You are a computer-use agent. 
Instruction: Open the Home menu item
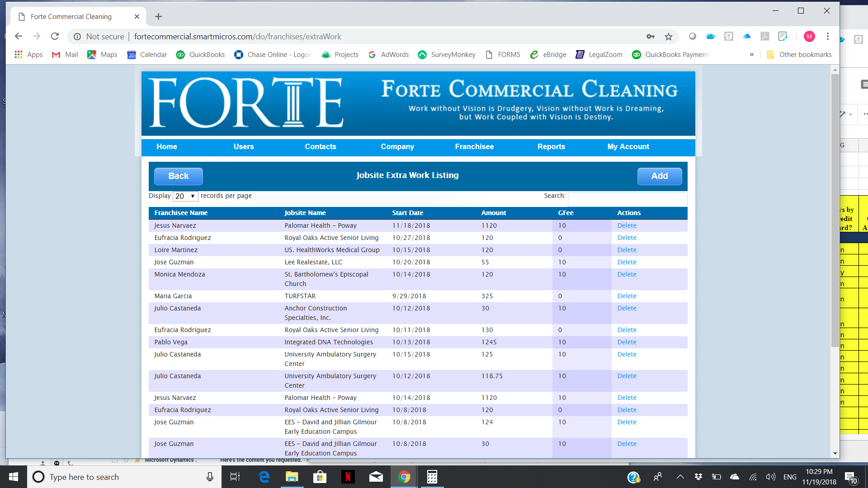167,147
